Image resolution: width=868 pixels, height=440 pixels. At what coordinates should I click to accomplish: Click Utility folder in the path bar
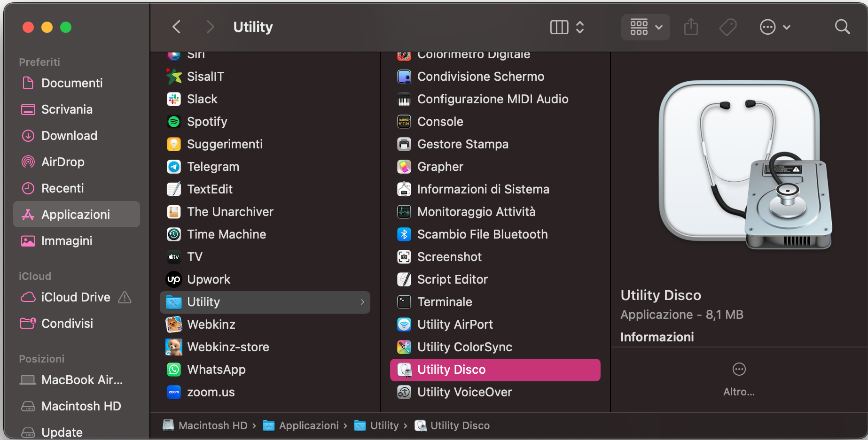point(376,425)
